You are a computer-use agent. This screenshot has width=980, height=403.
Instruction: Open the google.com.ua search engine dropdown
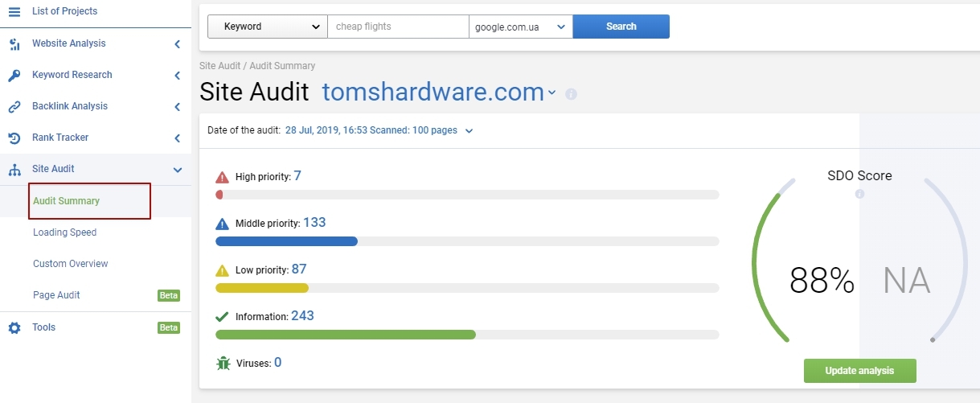coord(521,27)
